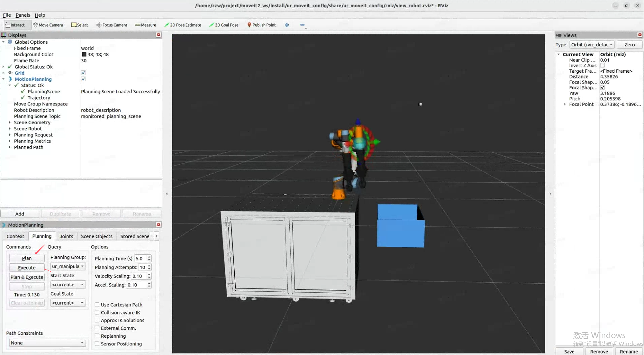This screenshot has width=644, height=355.
Task: Click the Background Color swatch
Action: 84,54
